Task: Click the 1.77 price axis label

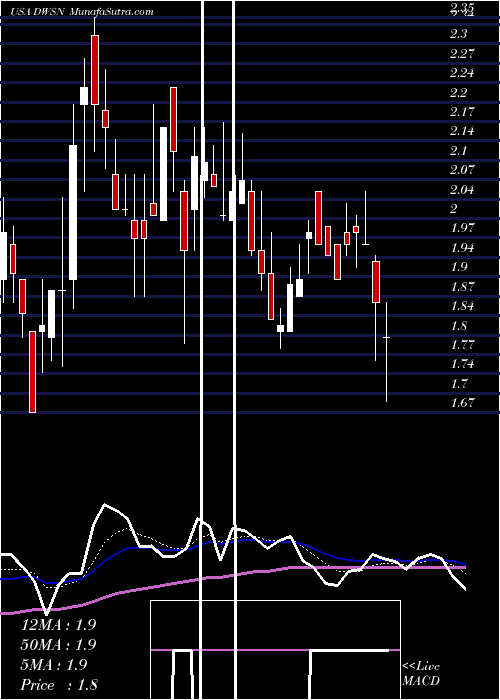Action: [462, 345]
